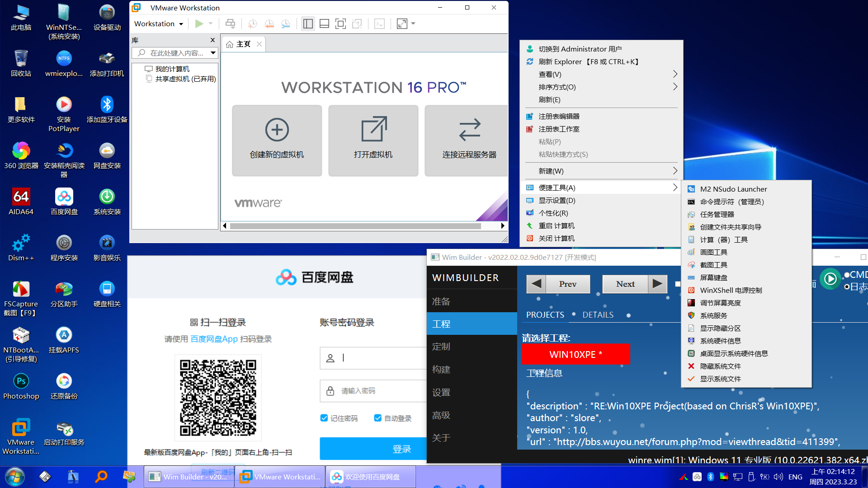Click the 连接远程服务器 tile in VMware
The height and width of the screenshot is (488, 868).
point(467,141)
